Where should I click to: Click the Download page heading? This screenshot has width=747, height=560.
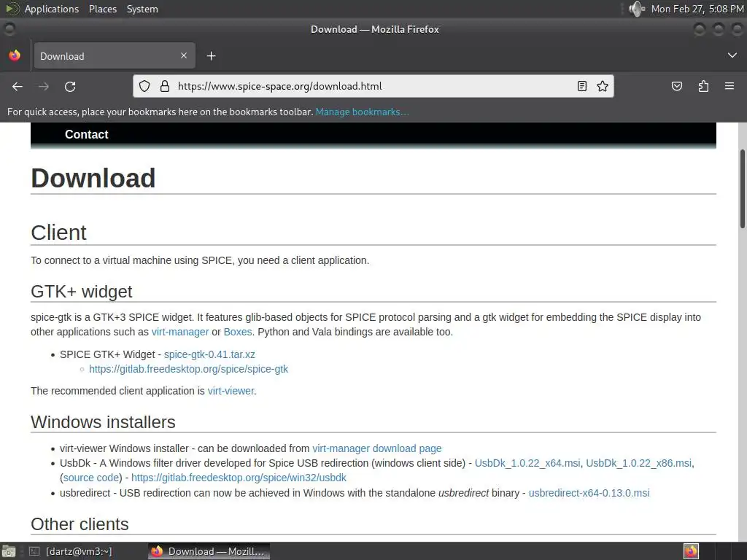click(93, 178)
